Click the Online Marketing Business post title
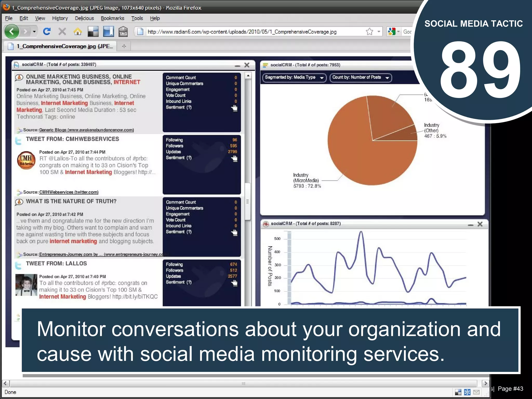 (x=83, y=79)
